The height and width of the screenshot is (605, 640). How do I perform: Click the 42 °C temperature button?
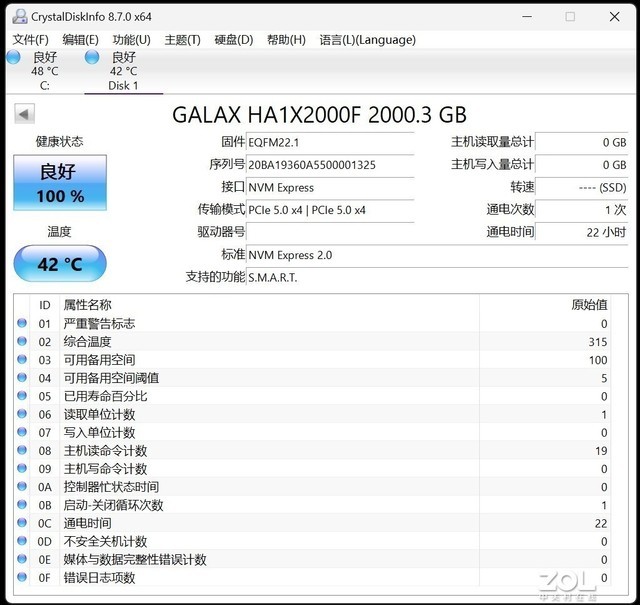[59, 264]
